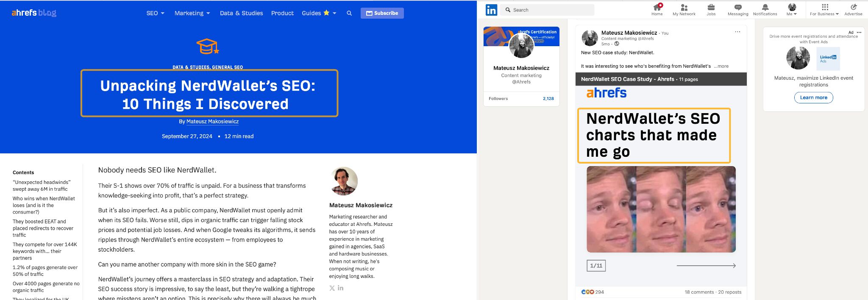Open the SEO dropdown menu
The width and height of the screenshot is (868, 300).
point(155,13)
